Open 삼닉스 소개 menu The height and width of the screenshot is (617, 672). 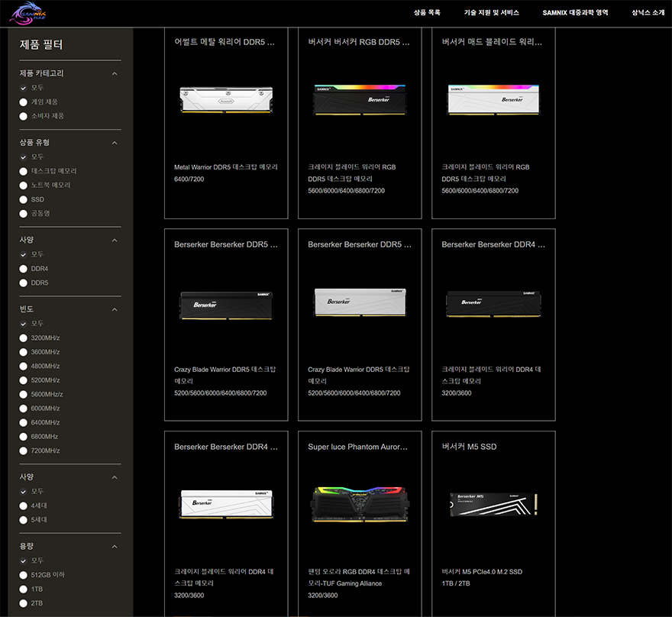[x=648, y=13]
